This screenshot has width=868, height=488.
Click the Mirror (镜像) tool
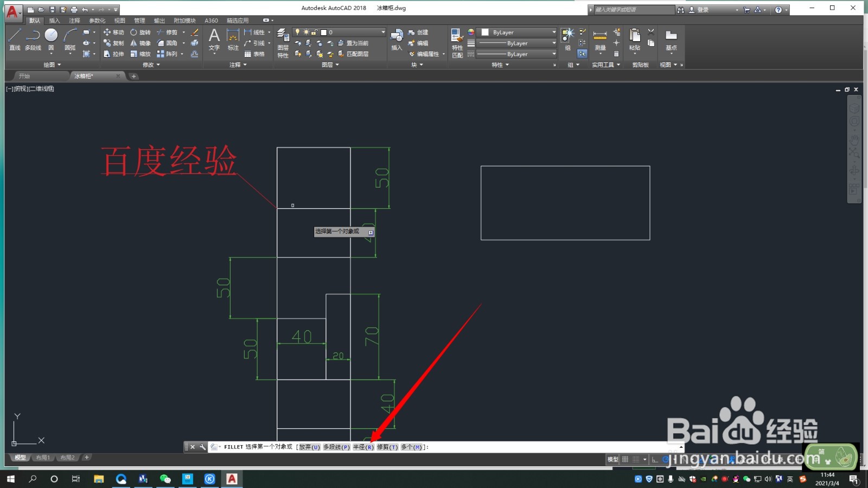pyautogui.click(x=140, y=43)
